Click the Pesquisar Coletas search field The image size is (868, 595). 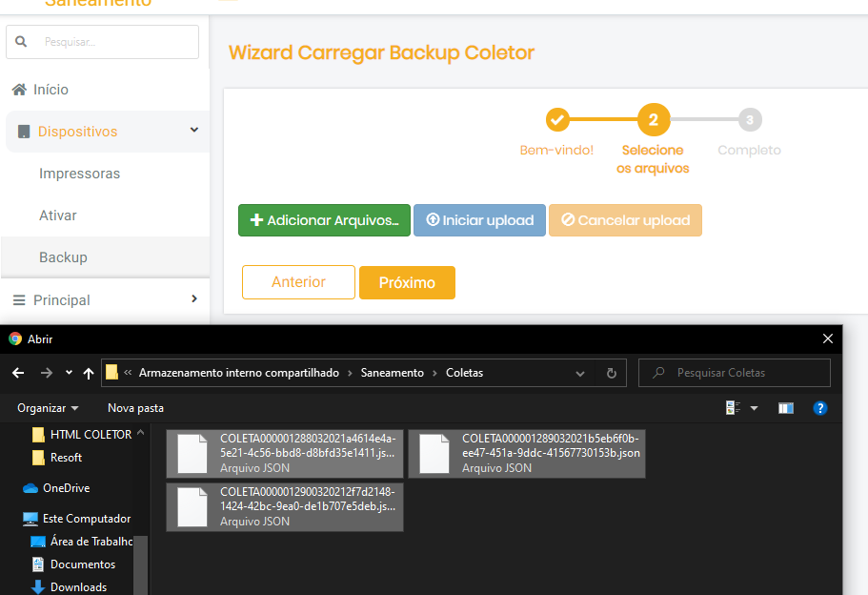[743, 373]
